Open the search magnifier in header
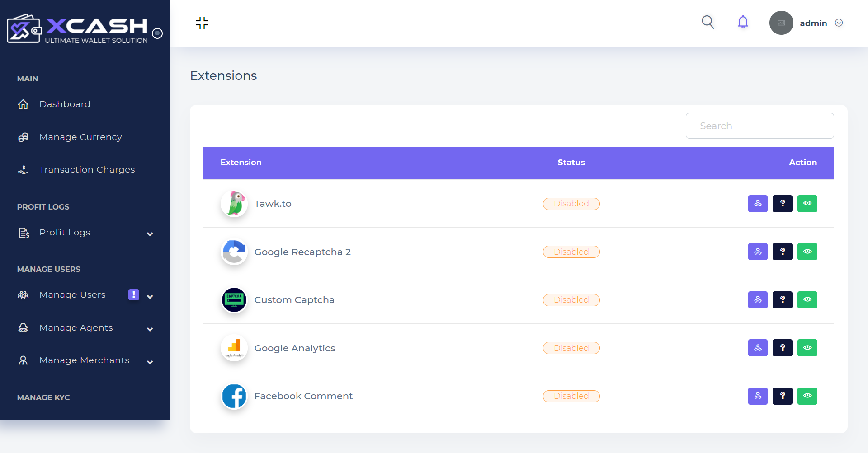Image resolution: width=868 pixels, height=453 pixels. (x=708, y=22)
